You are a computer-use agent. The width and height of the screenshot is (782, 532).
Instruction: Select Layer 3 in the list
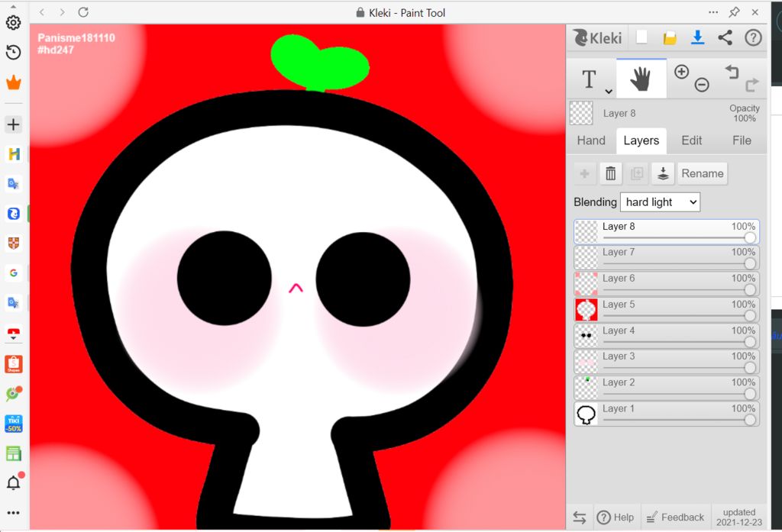(666, 362)
